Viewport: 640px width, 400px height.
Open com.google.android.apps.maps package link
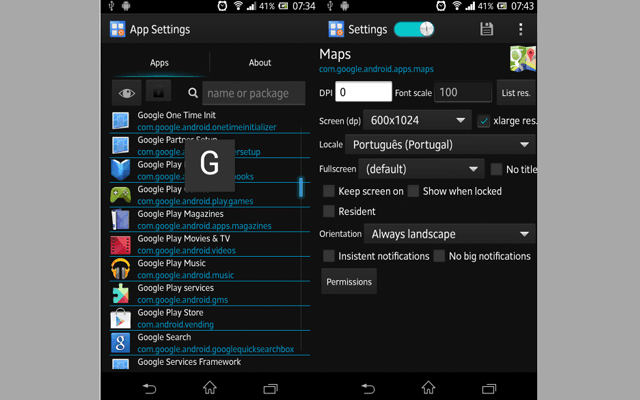point(376,69)
